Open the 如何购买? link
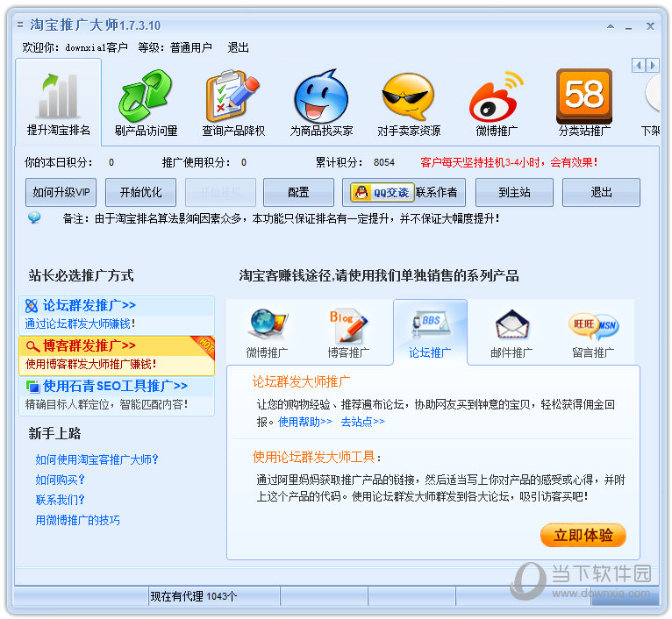Image resolution: width=672 pixels, height=619 pixels. pyautogui.click(x=60, y=480)
